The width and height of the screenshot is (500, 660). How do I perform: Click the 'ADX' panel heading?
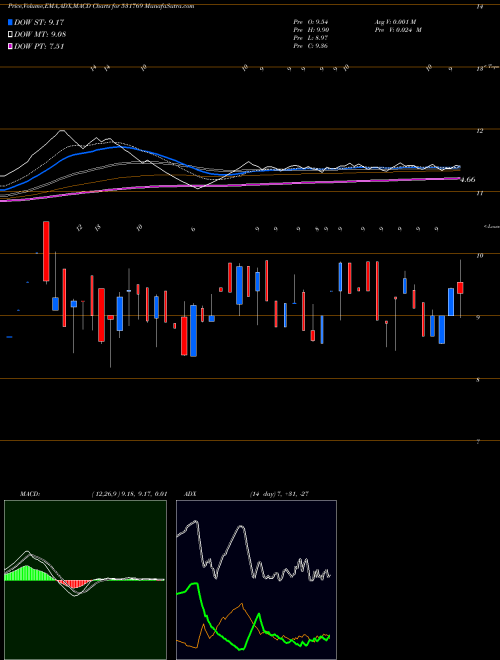[190, 494]
